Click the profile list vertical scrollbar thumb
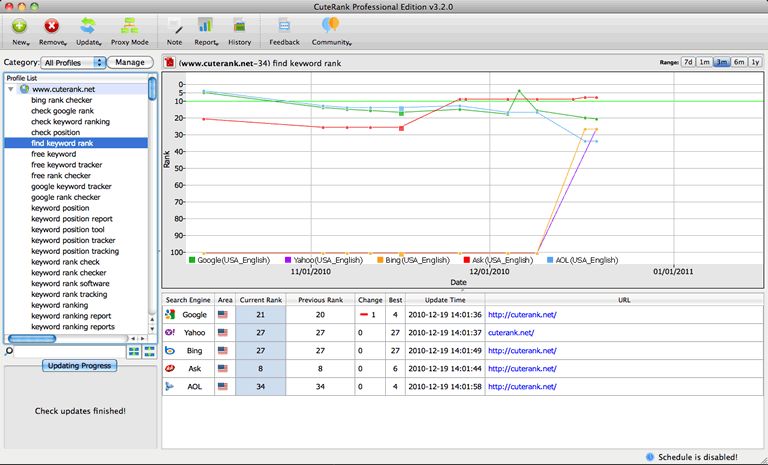Viewport: 768px width, 465px height. click(152, 88)
